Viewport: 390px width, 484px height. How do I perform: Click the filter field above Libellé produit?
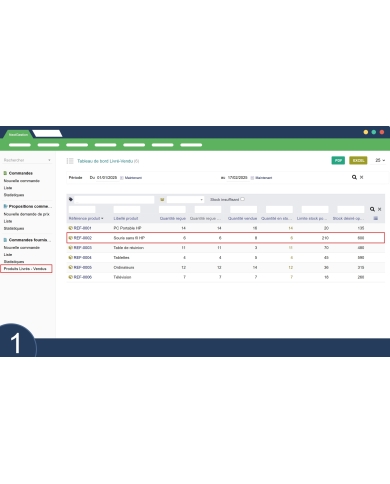point(127,209)
